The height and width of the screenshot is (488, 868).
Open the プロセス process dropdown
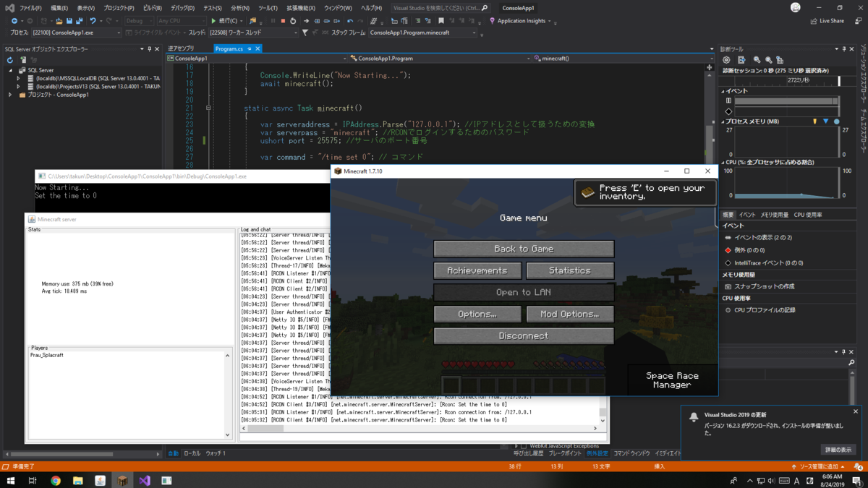pos(118,32)
